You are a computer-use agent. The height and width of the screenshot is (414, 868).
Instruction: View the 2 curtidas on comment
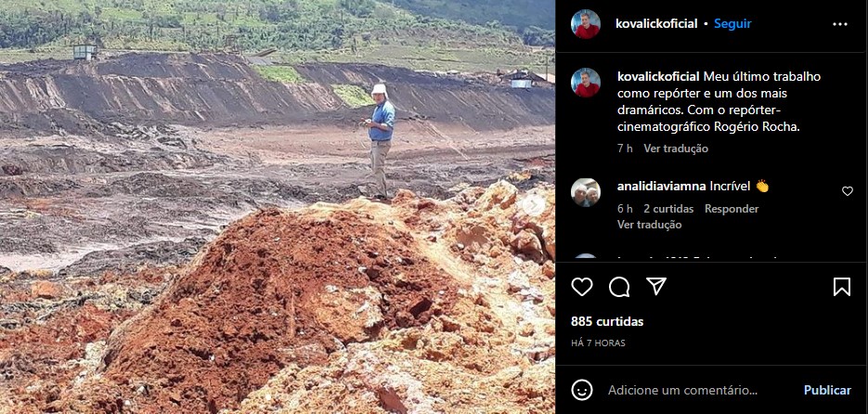[x=668, y=209]
